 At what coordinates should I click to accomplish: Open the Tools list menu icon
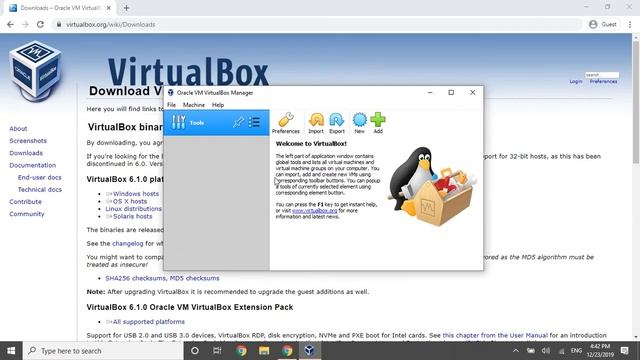[x=254, y=122]
